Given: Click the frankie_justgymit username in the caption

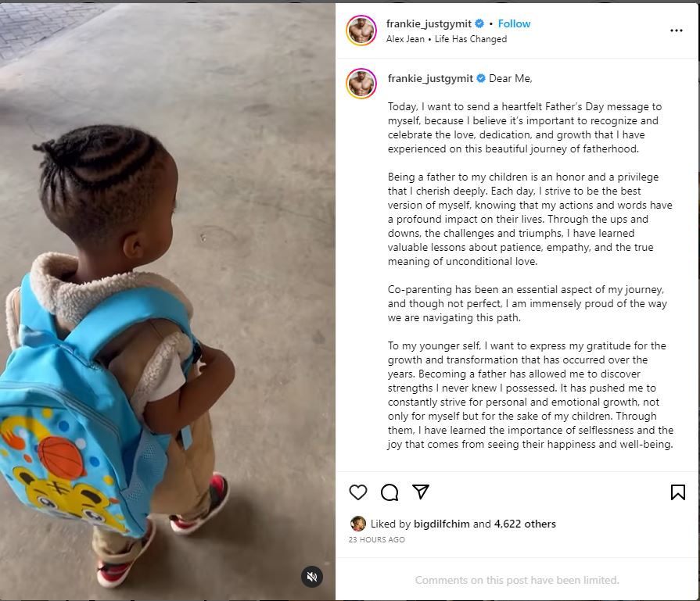Looking at the screenshot, I should (x=430, y=78).
